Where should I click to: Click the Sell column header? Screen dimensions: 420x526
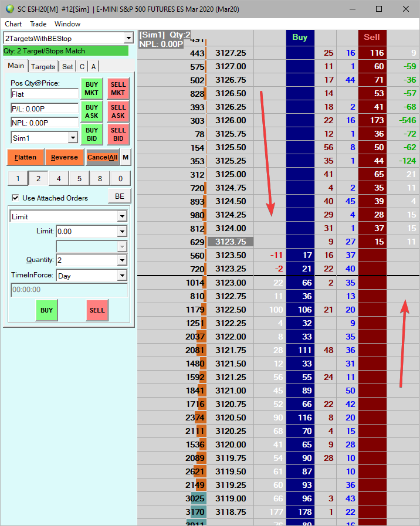[x=372, y=37]
